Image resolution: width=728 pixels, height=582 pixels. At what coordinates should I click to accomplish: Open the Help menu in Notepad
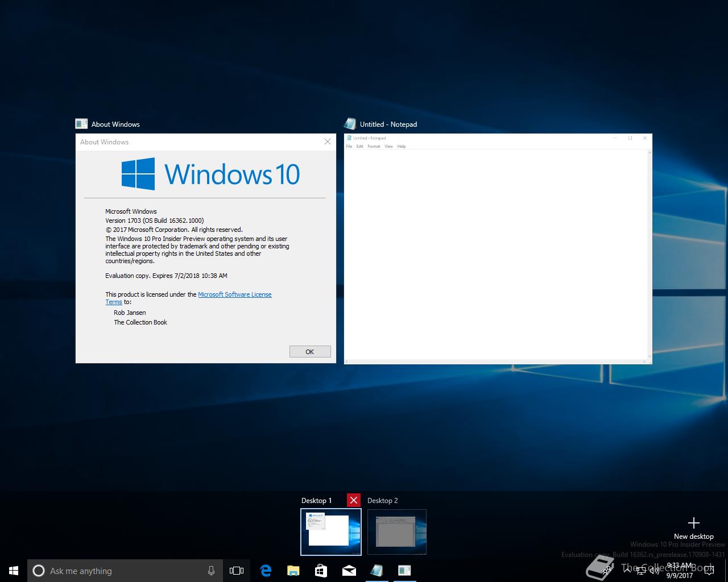click(x=402, y=147)
